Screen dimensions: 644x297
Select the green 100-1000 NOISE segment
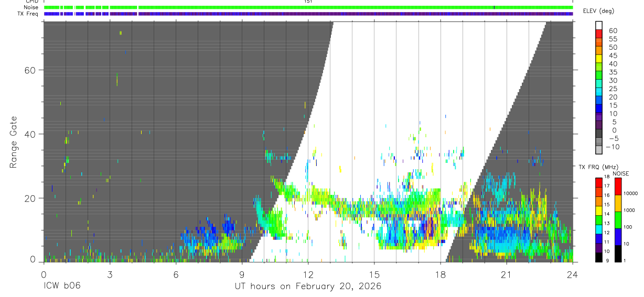[x=617, y=219]
